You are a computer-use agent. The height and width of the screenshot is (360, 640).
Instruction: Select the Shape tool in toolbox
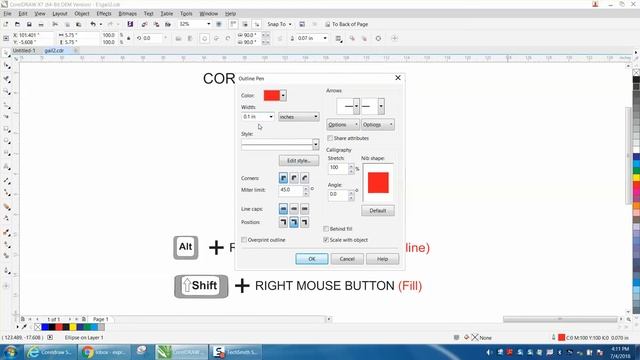[x=6, y=65]
